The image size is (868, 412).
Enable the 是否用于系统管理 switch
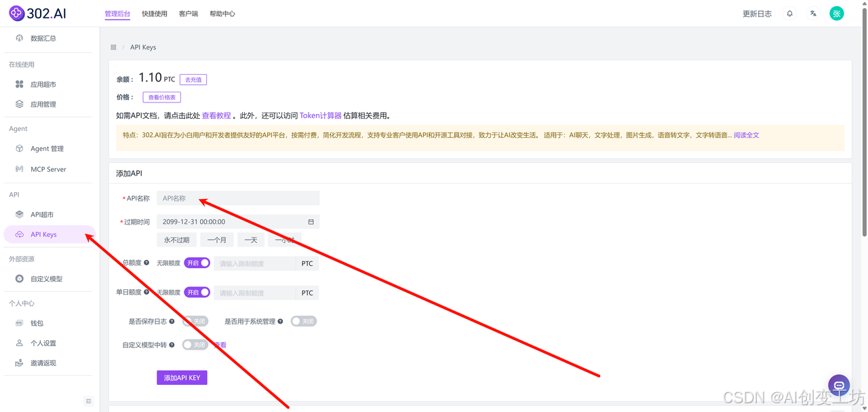(x=304, y=321)
